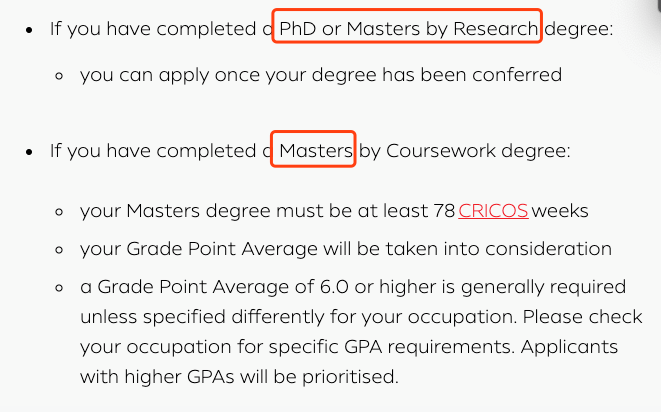
Task: Click the hollow bullet before "your Masters degree"
Action: click(x=61, y=212)
